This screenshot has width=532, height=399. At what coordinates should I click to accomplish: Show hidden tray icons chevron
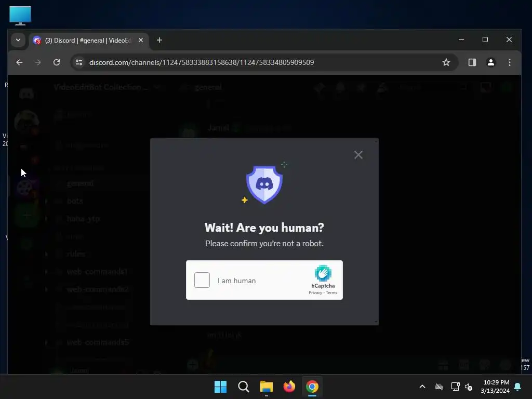[x=422, y=387]
